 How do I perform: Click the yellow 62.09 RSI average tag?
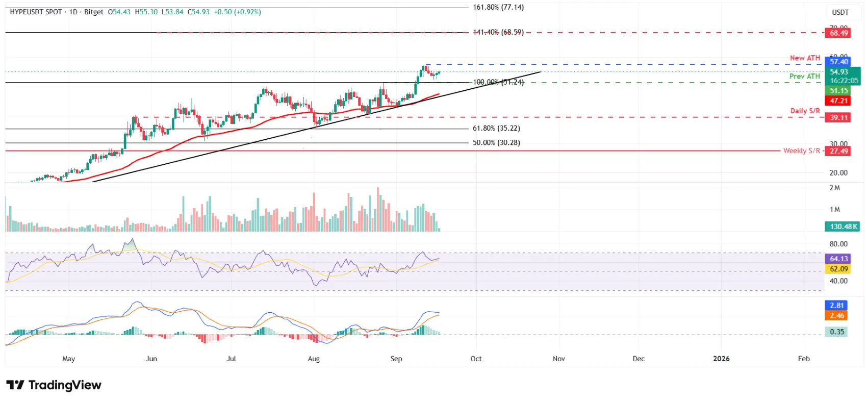tap(838, 269)
